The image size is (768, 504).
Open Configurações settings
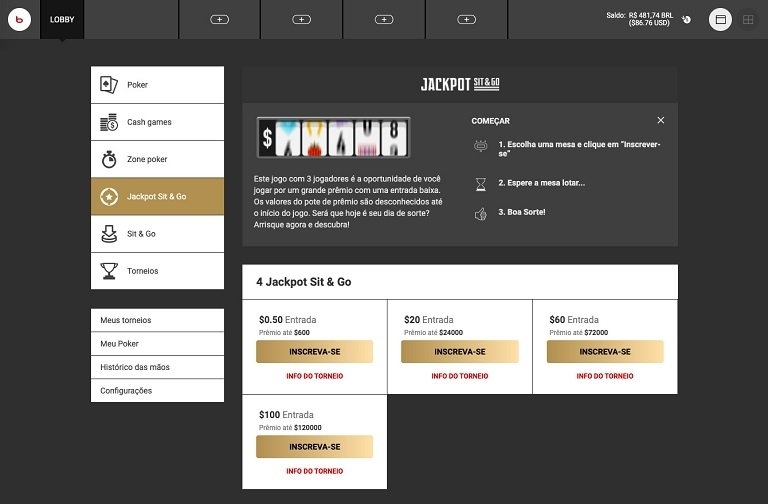coord(157,391)
